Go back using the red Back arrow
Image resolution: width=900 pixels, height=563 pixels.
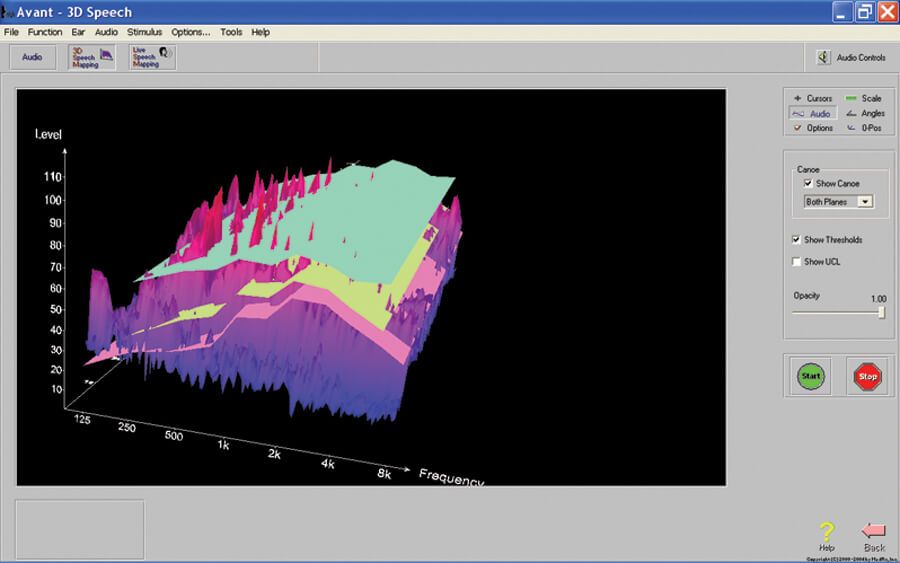(873, 531)
